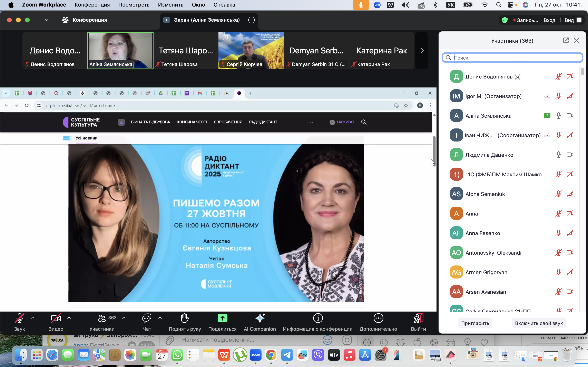Open the More options ellipsis in toolbar
Viewport: 588px width, 367px height.
point(378,318)
